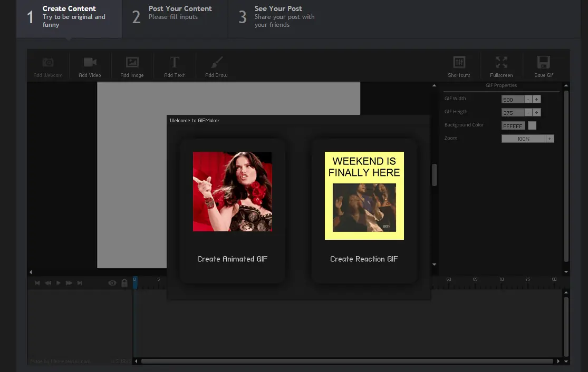Open the Background Color swatch

coord(532,125)
